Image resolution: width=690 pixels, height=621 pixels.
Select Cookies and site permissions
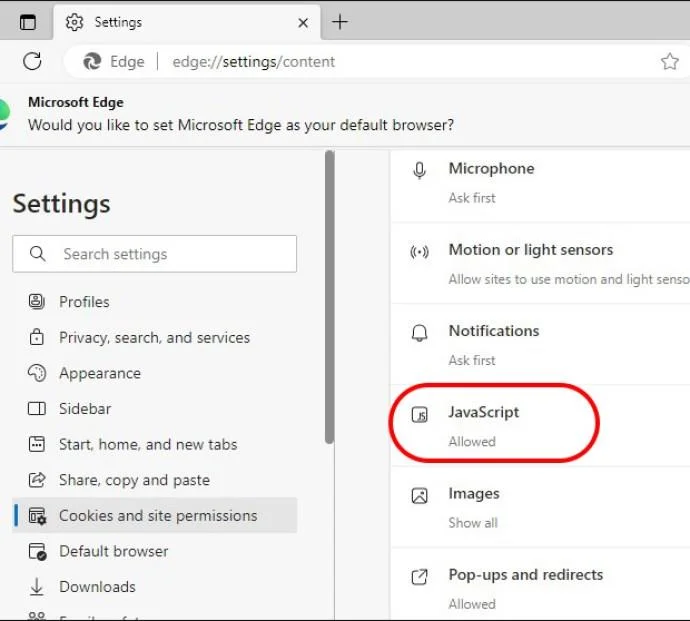pos(154,515)
